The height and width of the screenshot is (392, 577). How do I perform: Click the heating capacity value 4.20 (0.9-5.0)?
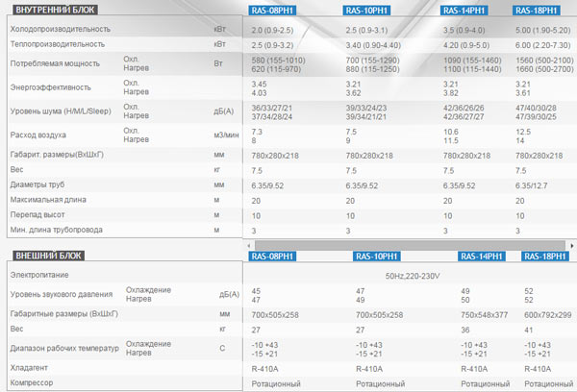(466, 45)
